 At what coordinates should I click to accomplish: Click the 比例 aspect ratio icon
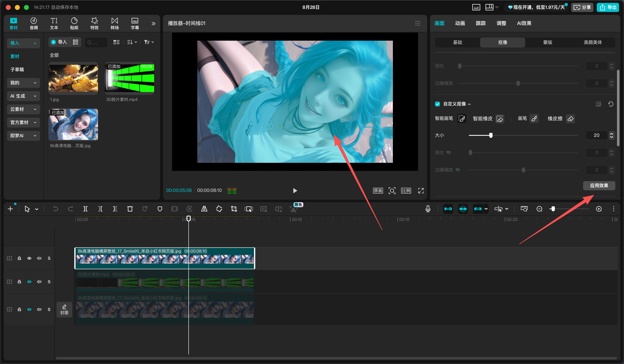pos(406,190)
